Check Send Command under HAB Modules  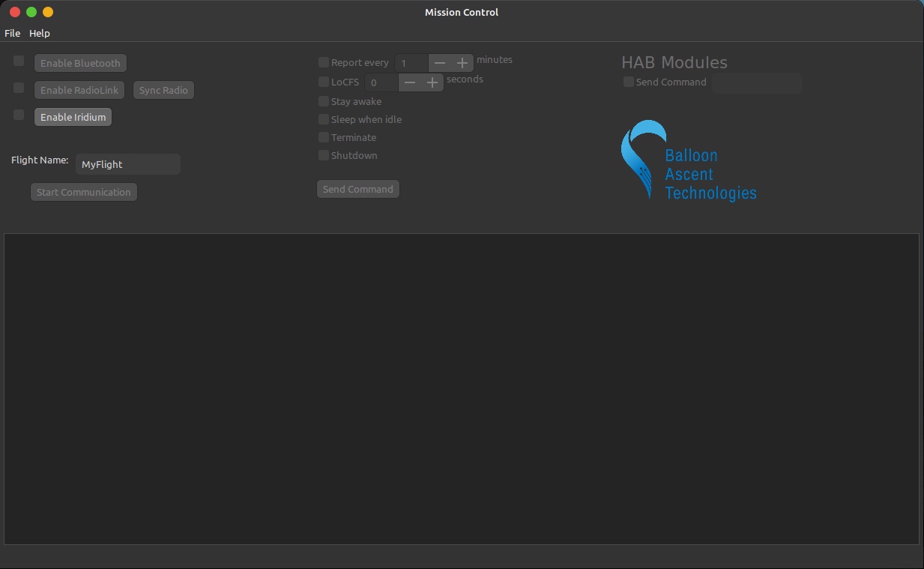[628, 82]
